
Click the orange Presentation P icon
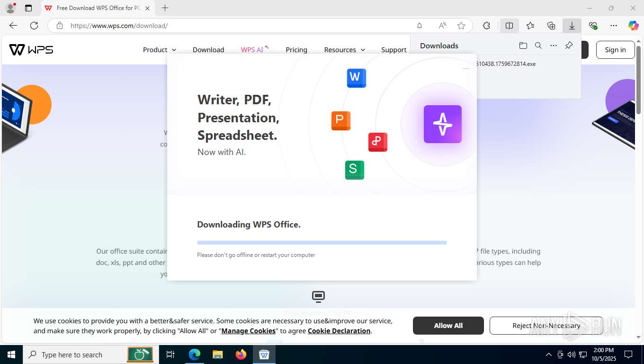point(340,120)
